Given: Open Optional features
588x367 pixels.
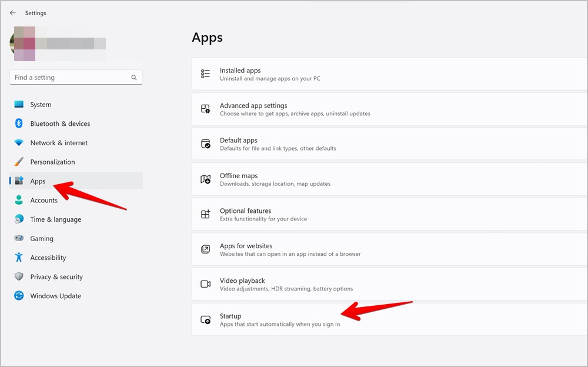Looking at the screenshot, I should [x=390, y=214].
